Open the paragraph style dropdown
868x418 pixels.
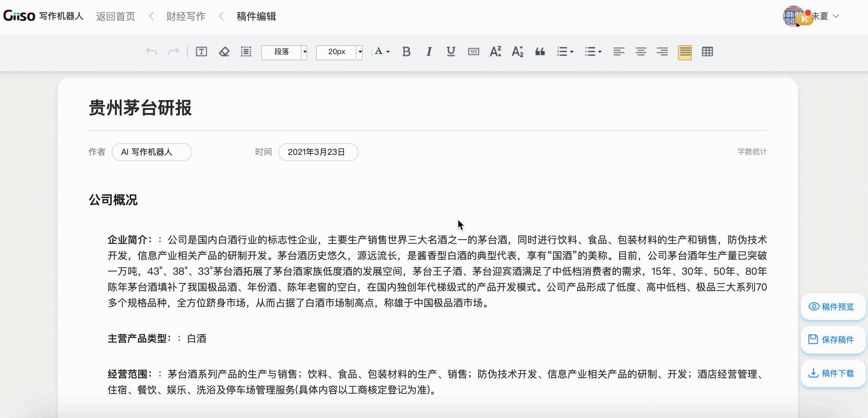tap(284, 52)
